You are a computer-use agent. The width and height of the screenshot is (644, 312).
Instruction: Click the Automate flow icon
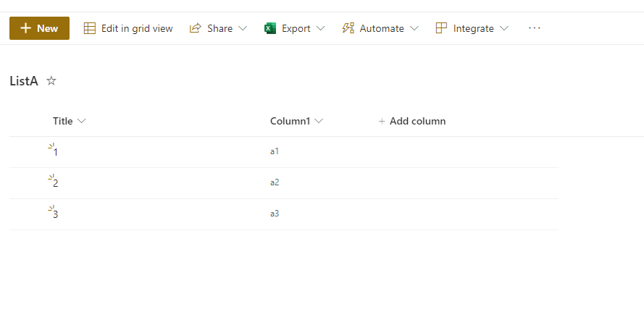(x=348, y=28)
